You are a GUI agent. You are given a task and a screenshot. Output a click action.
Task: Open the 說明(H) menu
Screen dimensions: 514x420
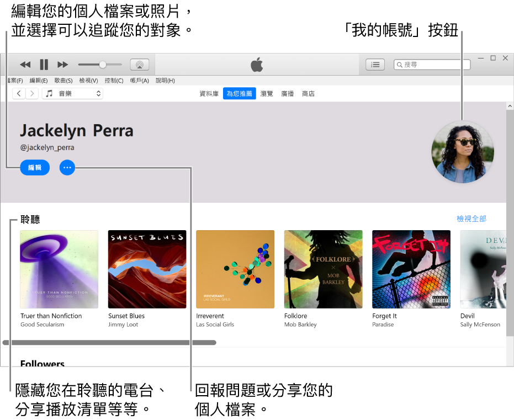pyautogui.click(x=165, y=81)
